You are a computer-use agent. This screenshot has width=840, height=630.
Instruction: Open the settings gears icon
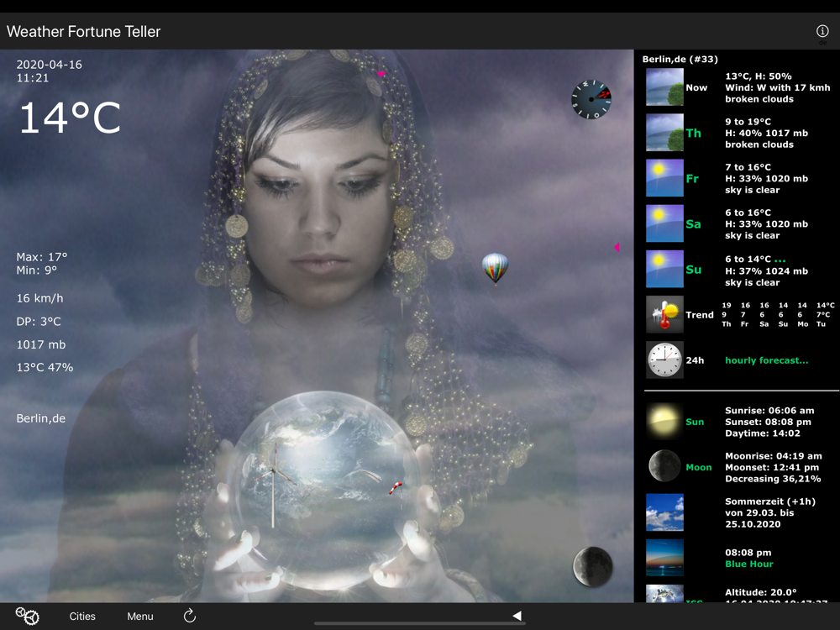(x=28, y=616)
